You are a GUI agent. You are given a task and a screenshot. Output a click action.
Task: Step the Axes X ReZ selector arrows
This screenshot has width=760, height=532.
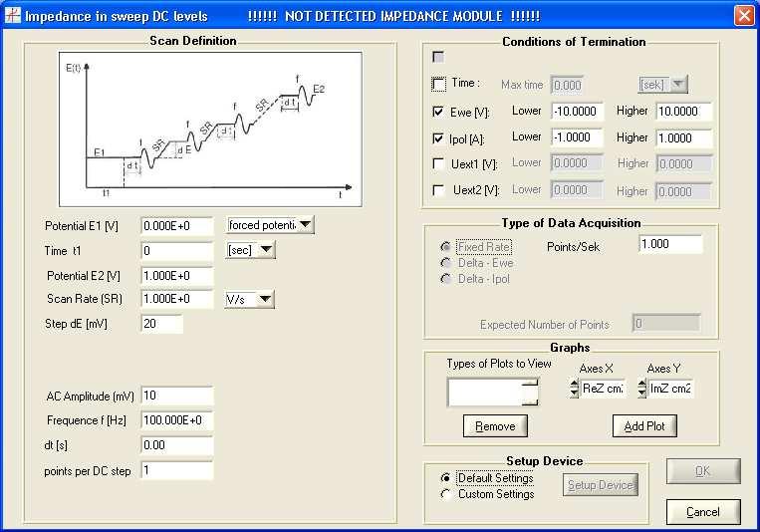(x=575, y=389)
